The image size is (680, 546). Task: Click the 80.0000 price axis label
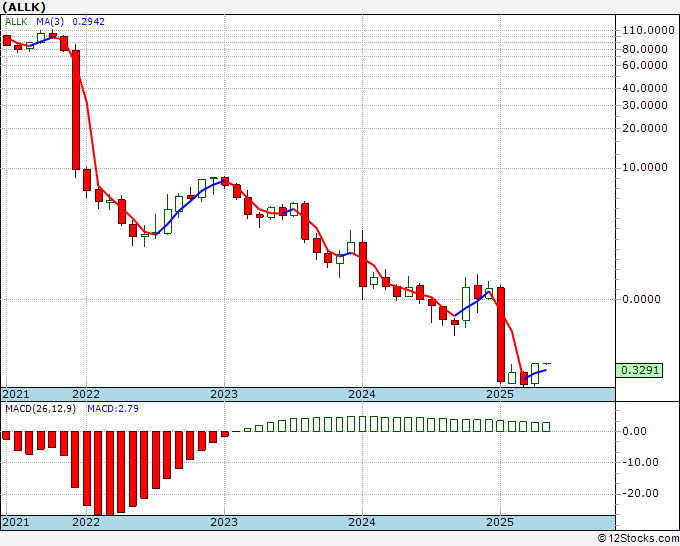click(x=645, y=49)
